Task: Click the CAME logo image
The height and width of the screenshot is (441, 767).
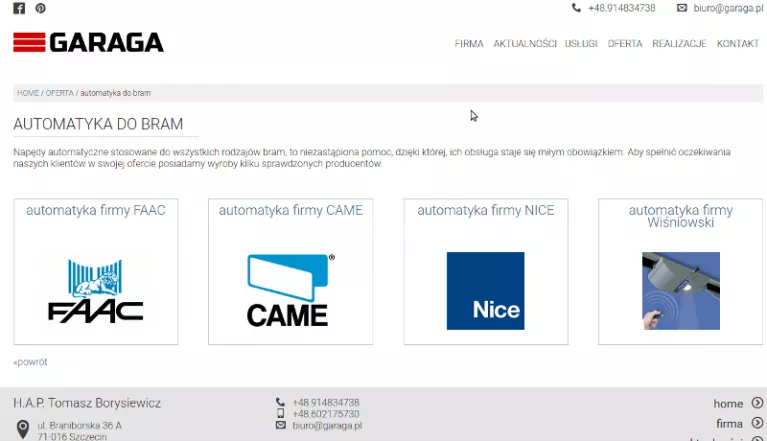Action: (x=291, y=290)
